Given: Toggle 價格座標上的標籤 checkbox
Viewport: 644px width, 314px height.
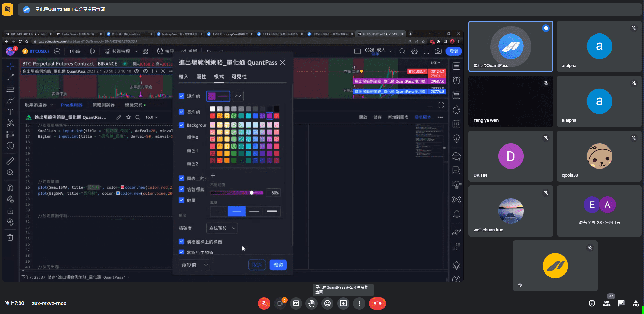Looking at the screenshot, I should [x=182, y=241].
